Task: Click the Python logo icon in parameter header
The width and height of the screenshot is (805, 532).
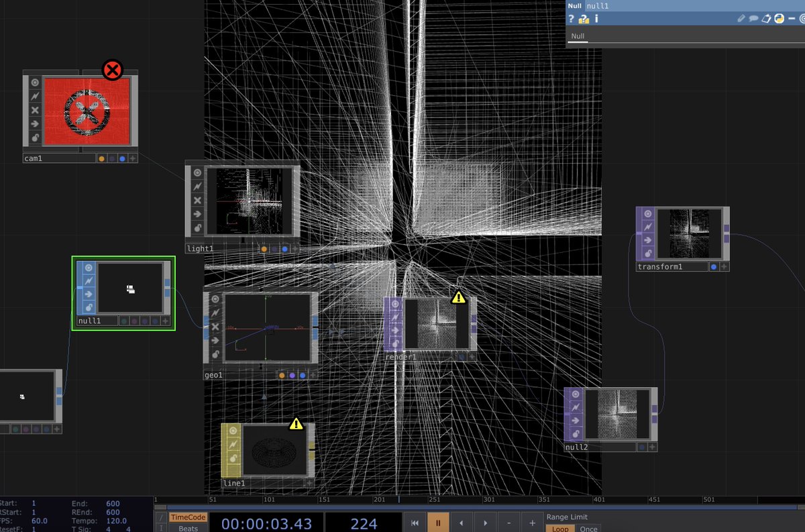Action: pos(779,19)
